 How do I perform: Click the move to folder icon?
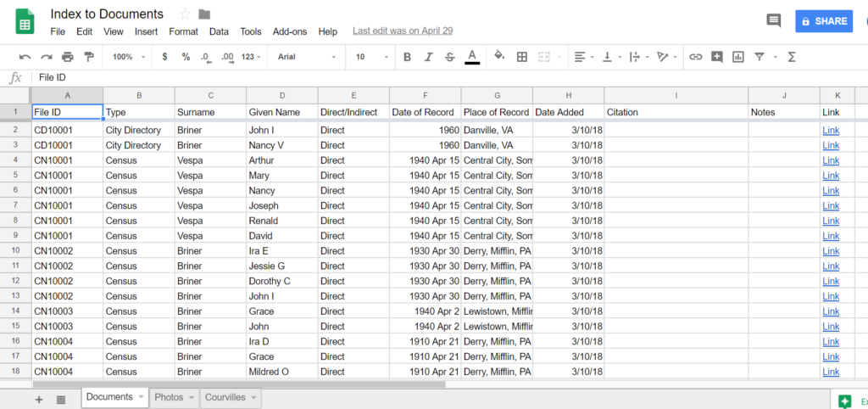click(204, 14)
